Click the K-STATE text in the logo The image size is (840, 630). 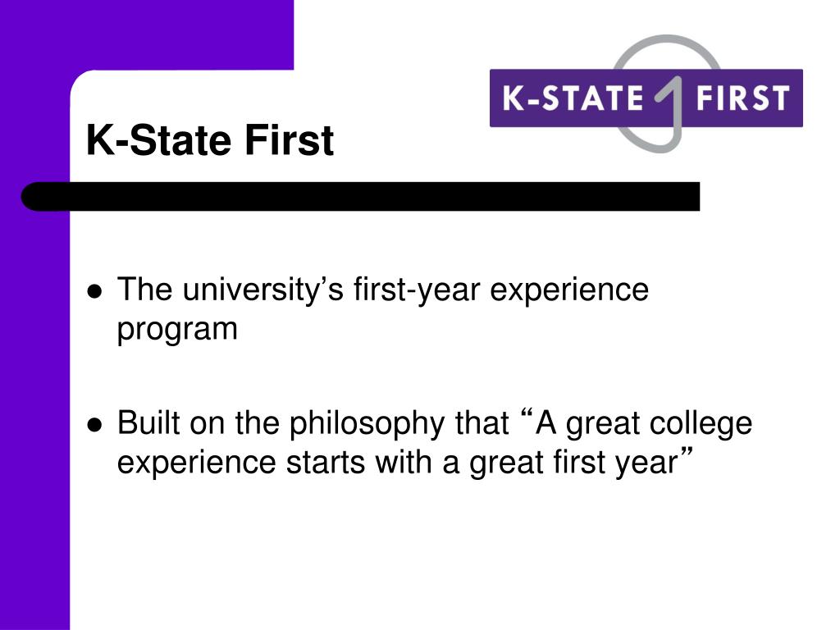pyautogui.click(x=573, y=98)
